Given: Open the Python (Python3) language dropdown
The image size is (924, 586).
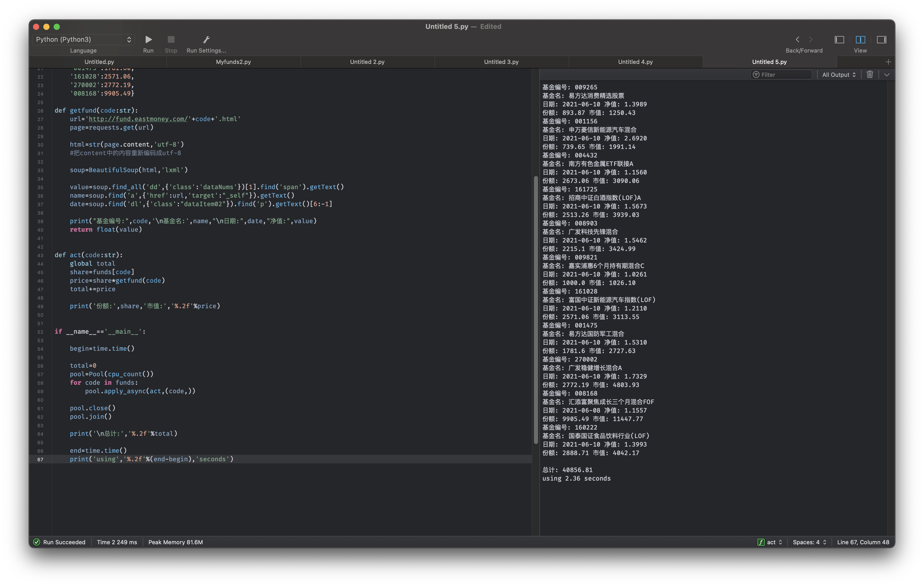Looking at the screenshot, I should coord(83,39).
